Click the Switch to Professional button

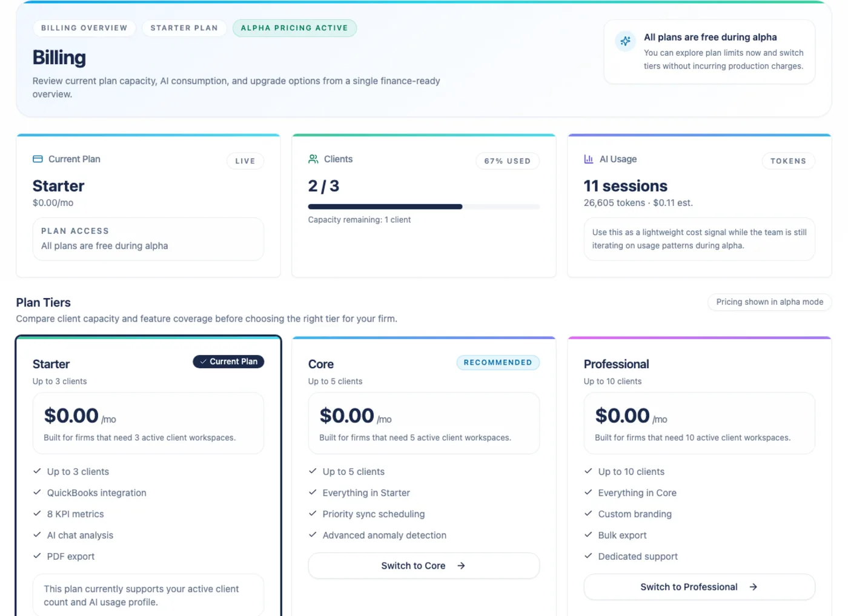click(699, 586)
